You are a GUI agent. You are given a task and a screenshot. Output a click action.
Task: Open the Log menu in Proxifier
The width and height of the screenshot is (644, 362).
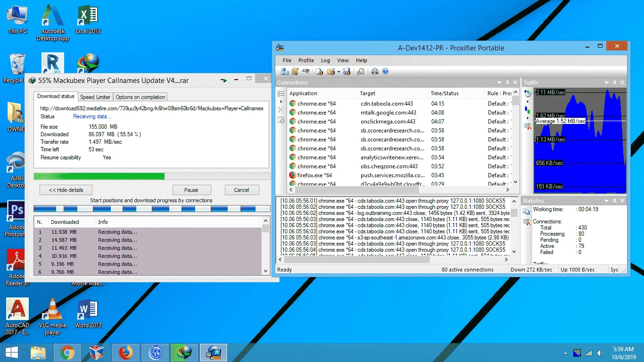point(325,60)
